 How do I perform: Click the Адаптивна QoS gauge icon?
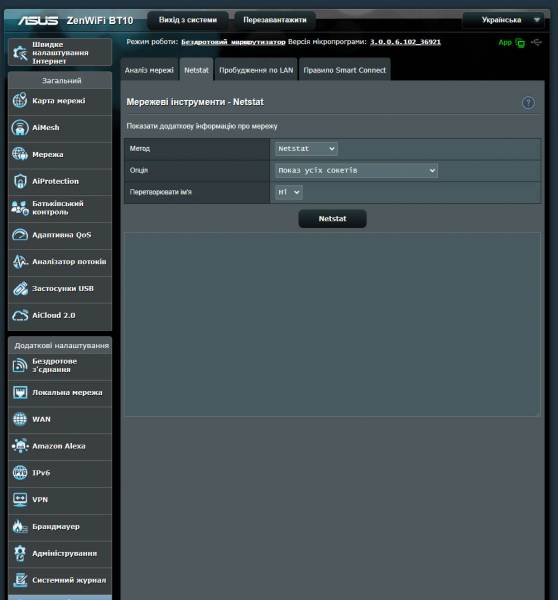point(20,235)
